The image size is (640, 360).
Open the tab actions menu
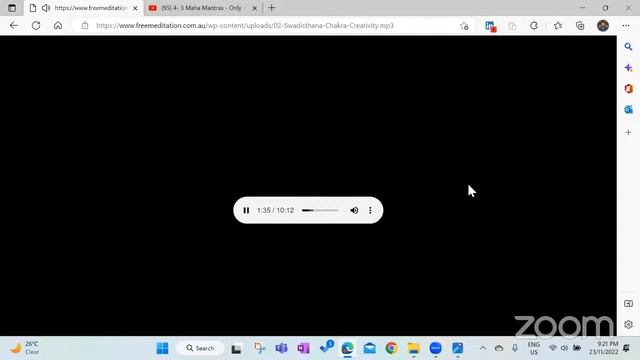click(12, 8)
